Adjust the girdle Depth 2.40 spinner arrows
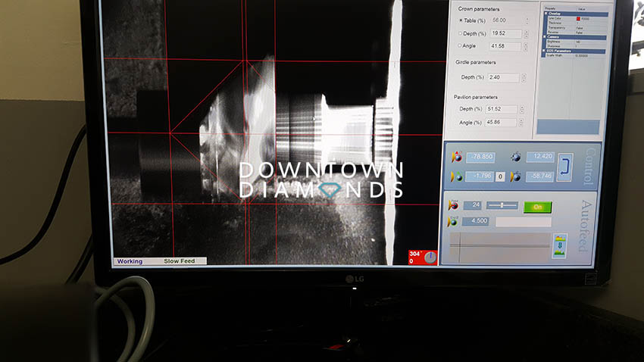 click(x=524, y=77)
